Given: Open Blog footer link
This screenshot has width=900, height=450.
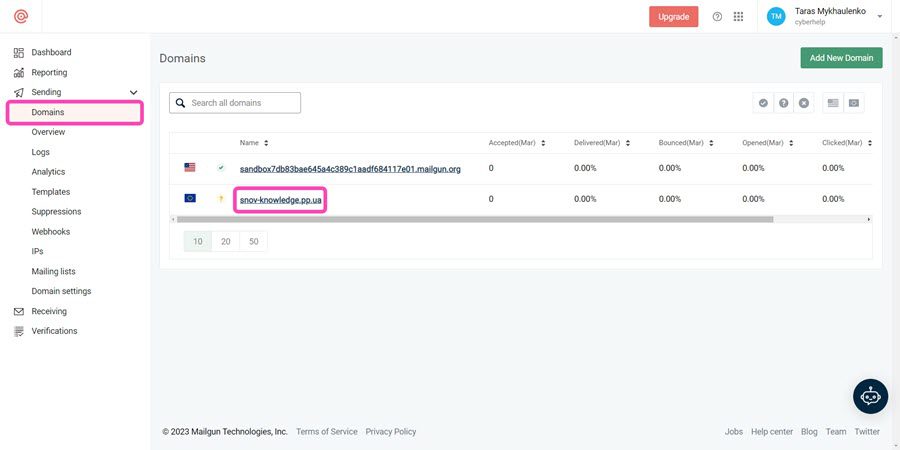Looking at the screenshot, I should [x=809, y=432].
